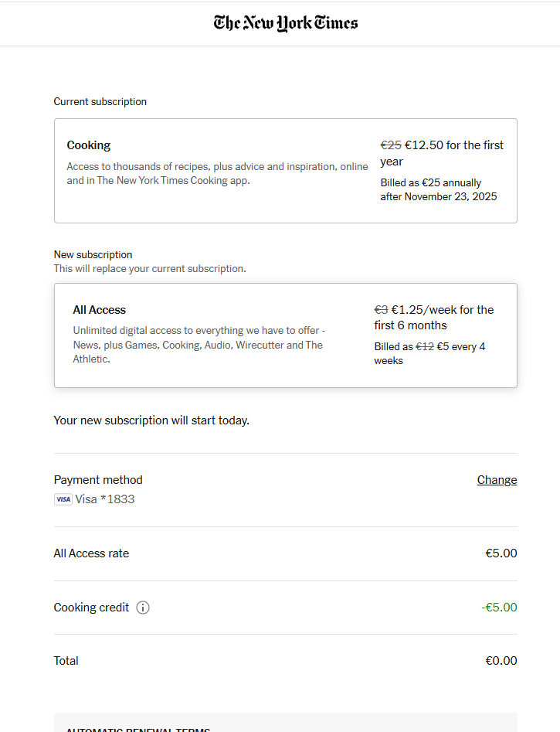
Task: Open the Cooking credit info icon
Action: coord(143,608)
